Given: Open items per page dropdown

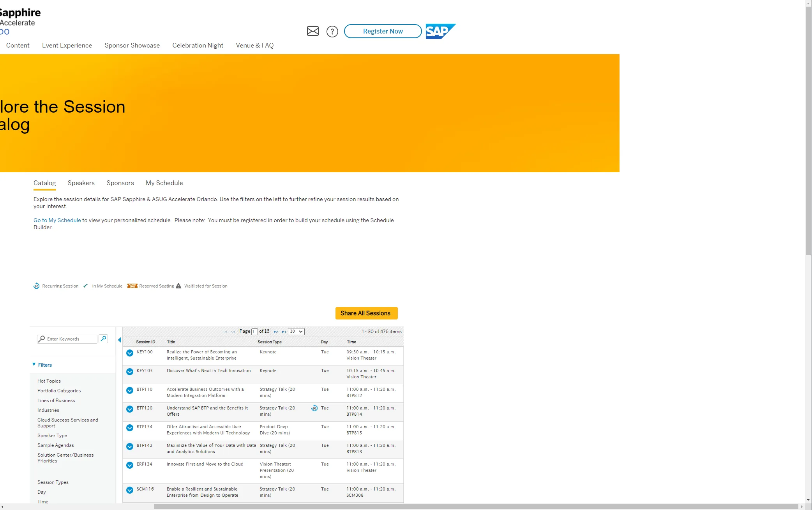Looking at the screenshot, I should pyautogui.click(x=296, y=332).
